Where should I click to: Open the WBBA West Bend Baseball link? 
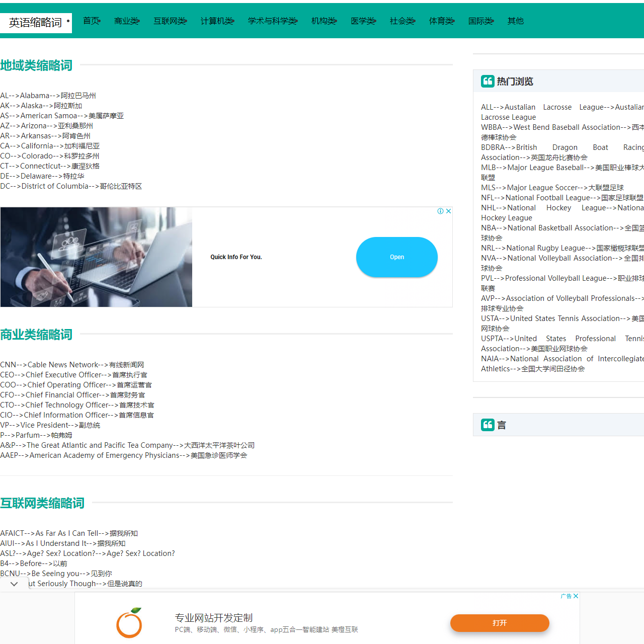pos(562,132)
